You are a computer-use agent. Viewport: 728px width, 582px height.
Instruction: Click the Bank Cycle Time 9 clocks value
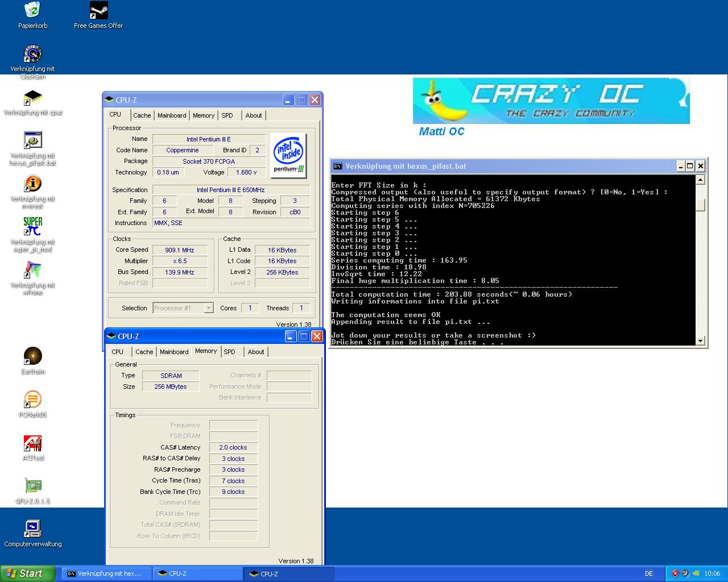[233, 492]
